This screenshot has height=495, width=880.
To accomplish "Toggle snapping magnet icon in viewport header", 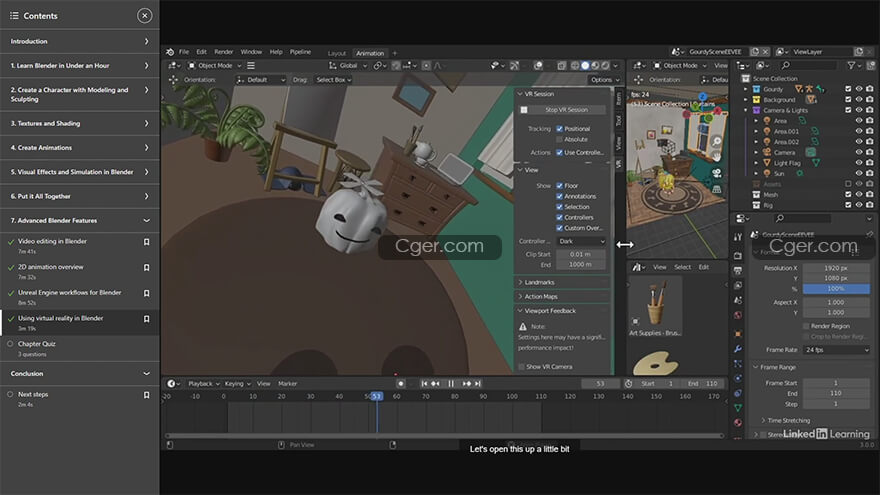I will (x=396, y=66).
